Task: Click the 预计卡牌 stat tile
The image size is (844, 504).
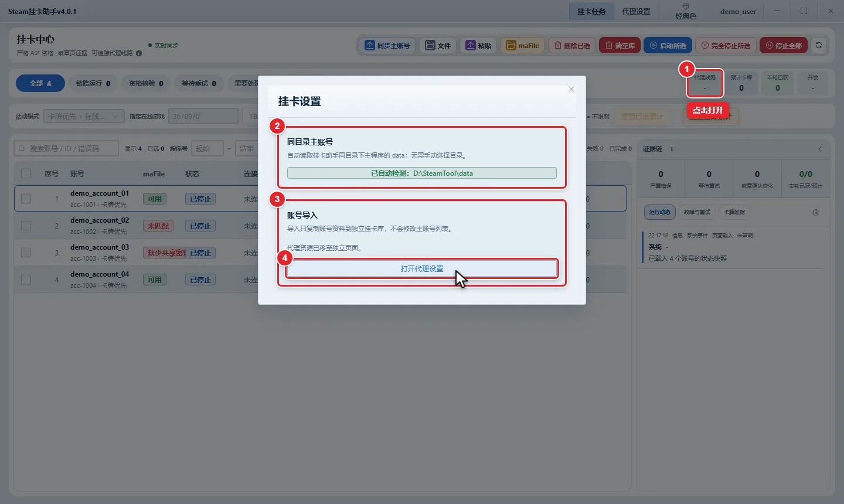Action: (741, 83)
